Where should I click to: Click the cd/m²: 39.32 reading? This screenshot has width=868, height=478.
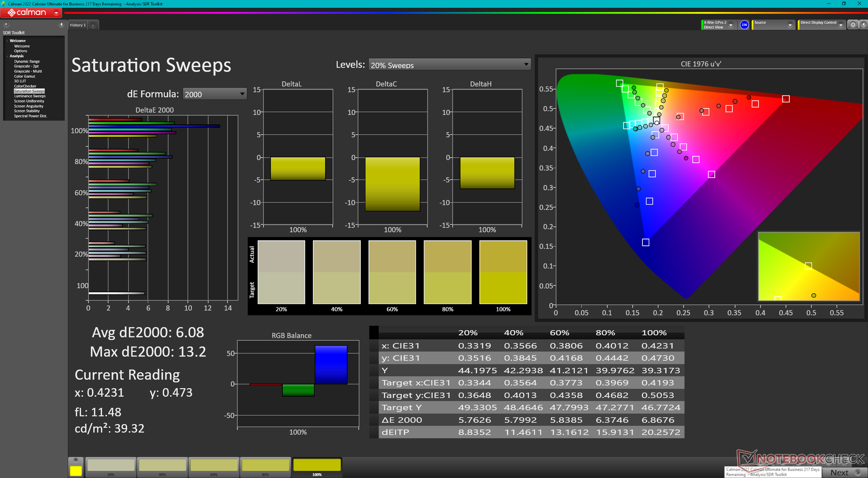point(109,428)
